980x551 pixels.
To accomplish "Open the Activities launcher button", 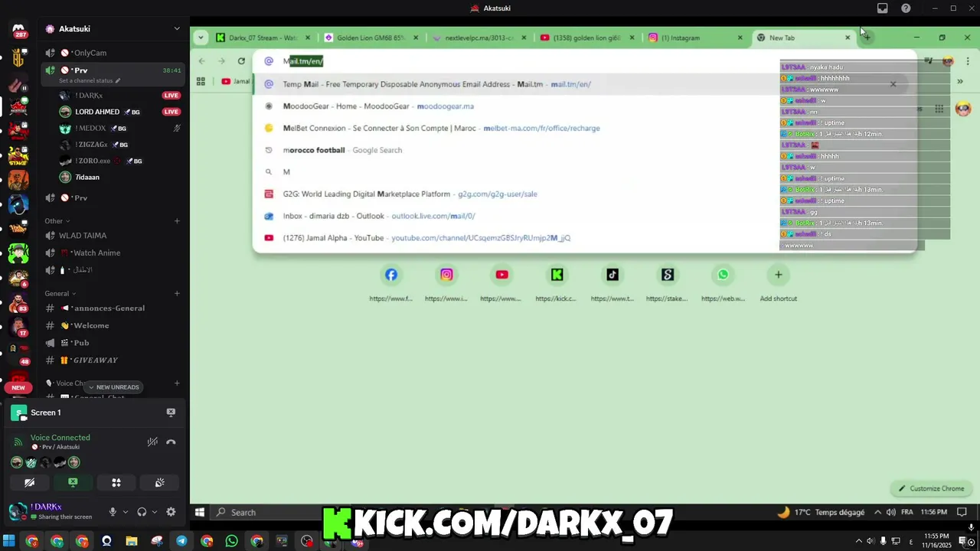I will [116, 483].
